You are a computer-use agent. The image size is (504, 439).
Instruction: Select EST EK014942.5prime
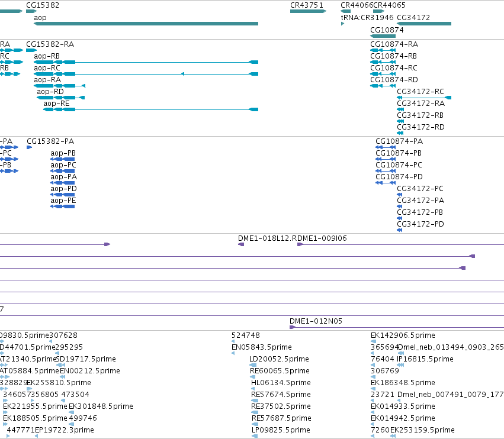pos(373,424)
